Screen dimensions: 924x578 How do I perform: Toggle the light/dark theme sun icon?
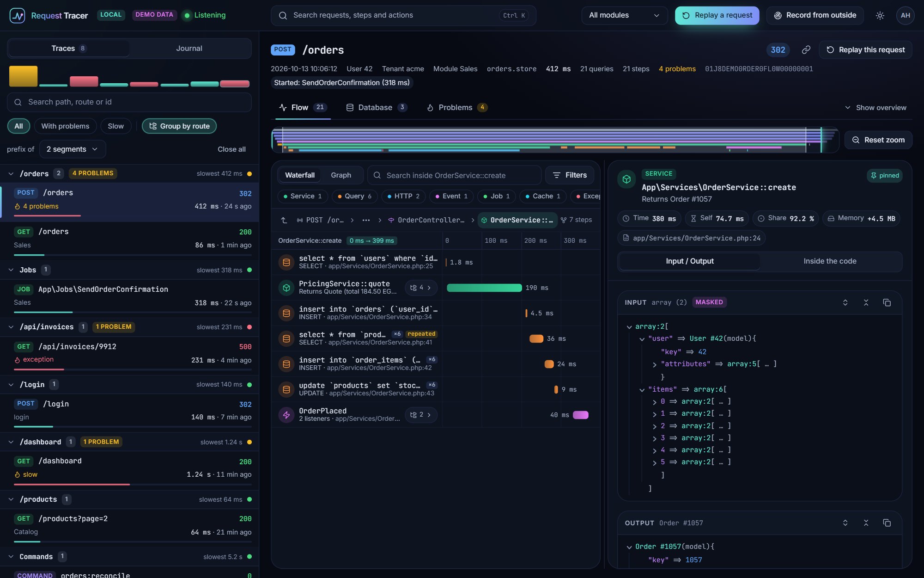(880, 15)
